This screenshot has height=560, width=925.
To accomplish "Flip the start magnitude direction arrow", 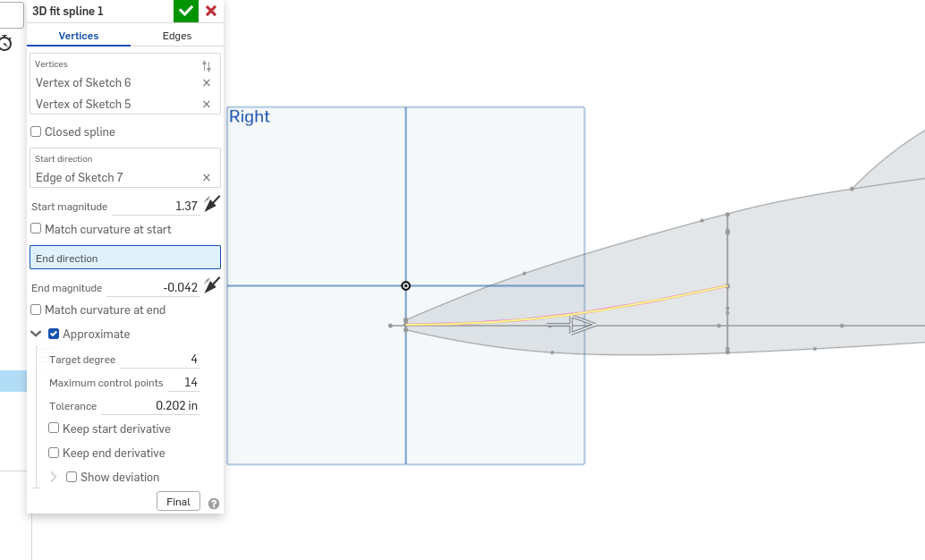I will click(x=211, y=205).
